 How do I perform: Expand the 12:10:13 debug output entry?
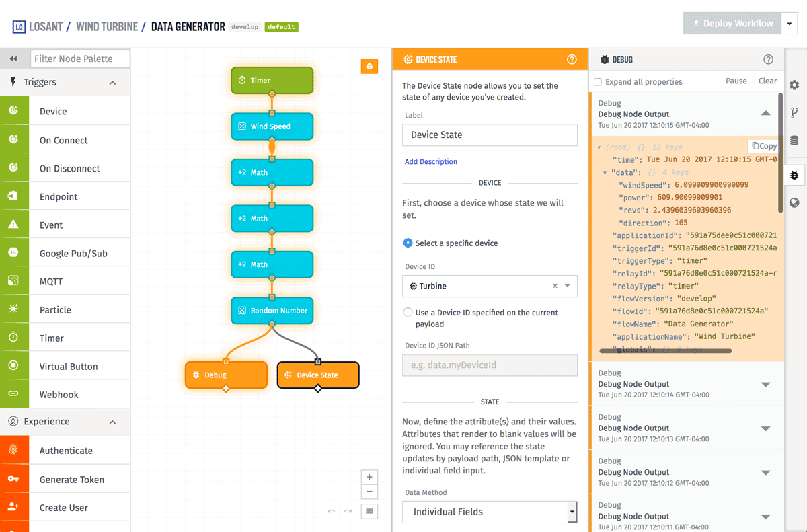tap(765, 428)
